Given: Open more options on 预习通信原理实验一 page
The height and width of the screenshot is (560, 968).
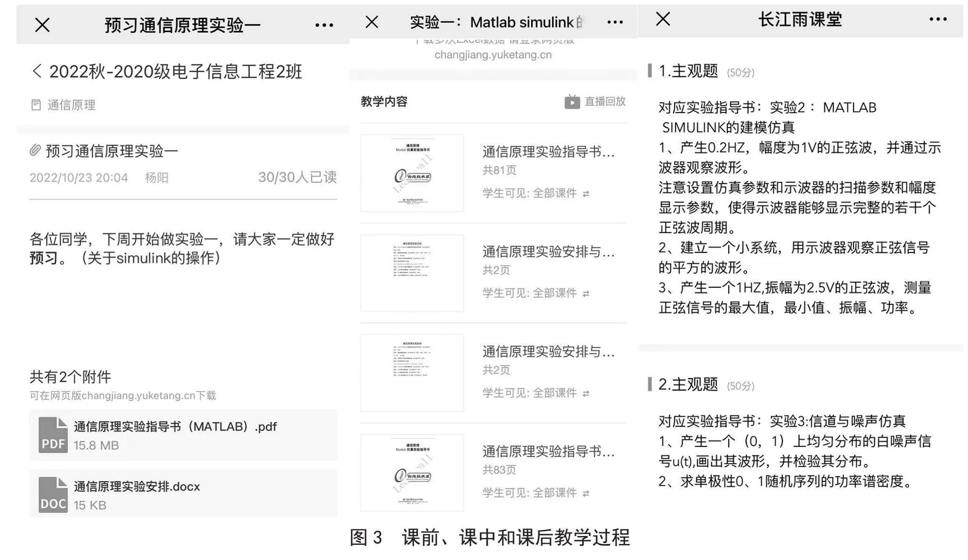Looking at the screenshot, I should tap(324, 25).
